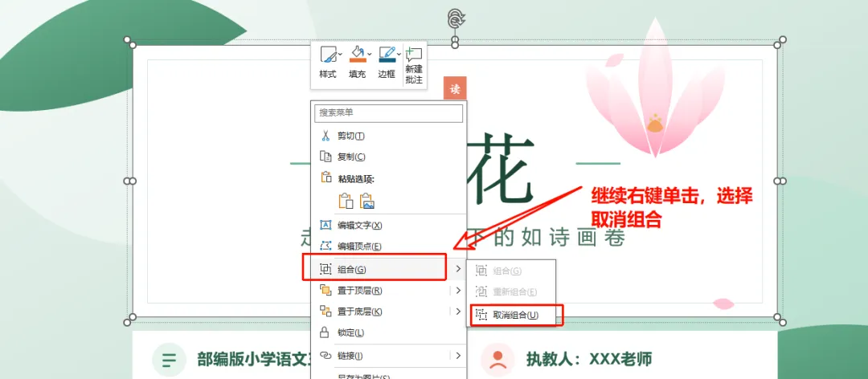The image size is (868, 379).
Task: Click the copy pages icon
Action: [325, 157]
